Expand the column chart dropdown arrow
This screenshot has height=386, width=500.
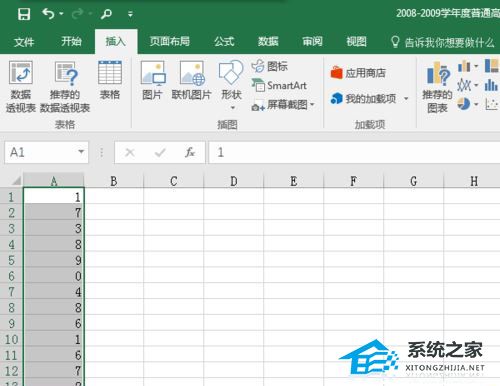476,66
